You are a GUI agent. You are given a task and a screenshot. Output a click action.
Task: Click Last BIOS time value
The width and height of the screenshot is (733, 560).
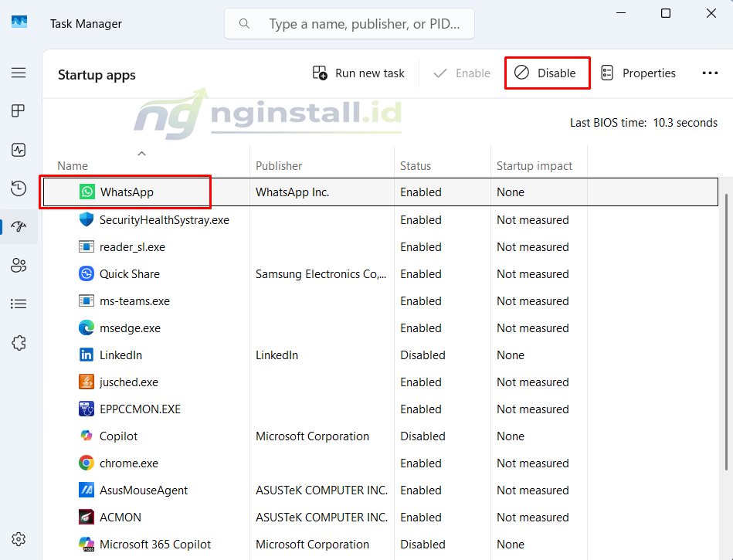[685, 123]
